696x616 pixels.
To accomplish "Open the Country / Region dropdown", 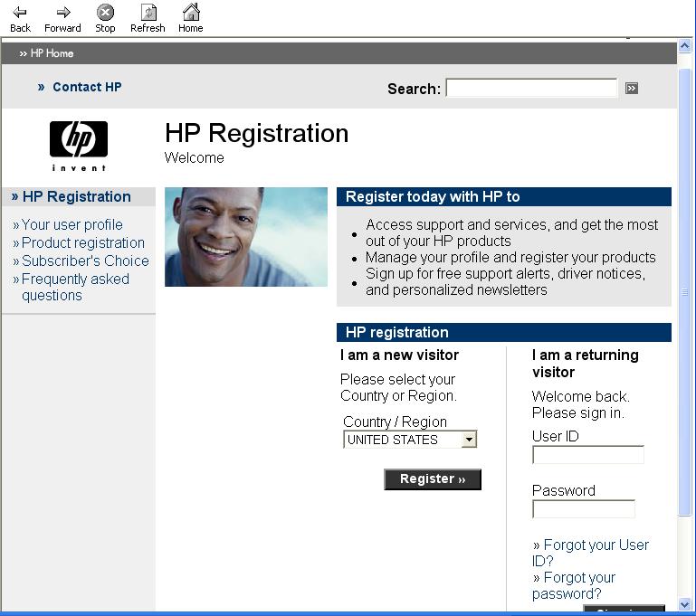I will [x=410, y=440].
